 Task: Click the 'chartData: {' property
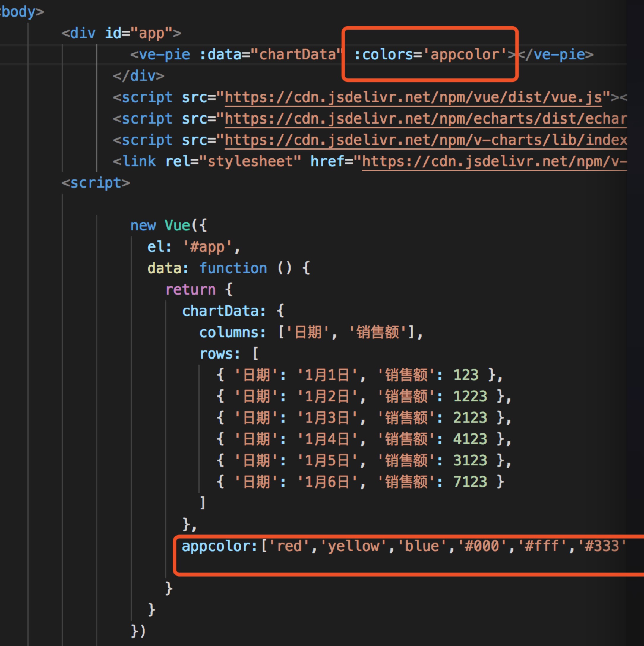pyautogui.click(x=233, y=311)
